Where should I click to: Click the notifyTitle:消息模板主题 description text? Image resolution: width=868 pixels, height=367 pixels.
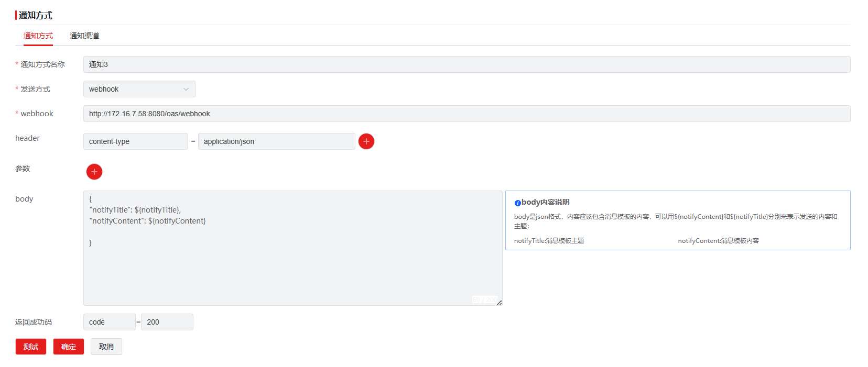[x=549, y=241]
